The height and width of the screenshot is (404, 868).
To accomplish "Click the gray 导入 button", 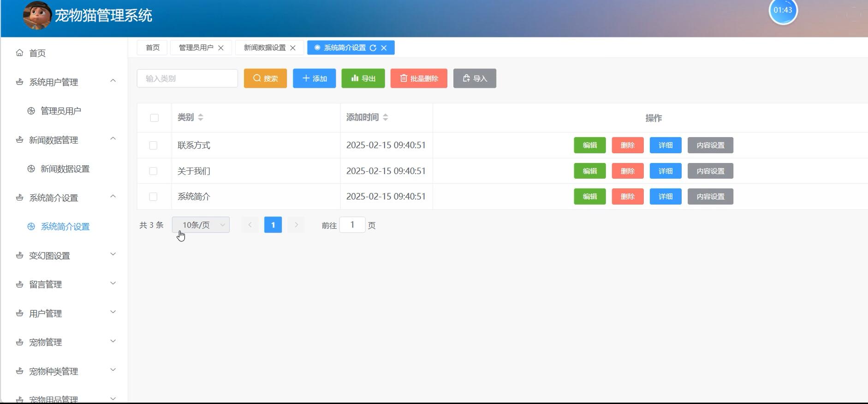I will [475, 78].
